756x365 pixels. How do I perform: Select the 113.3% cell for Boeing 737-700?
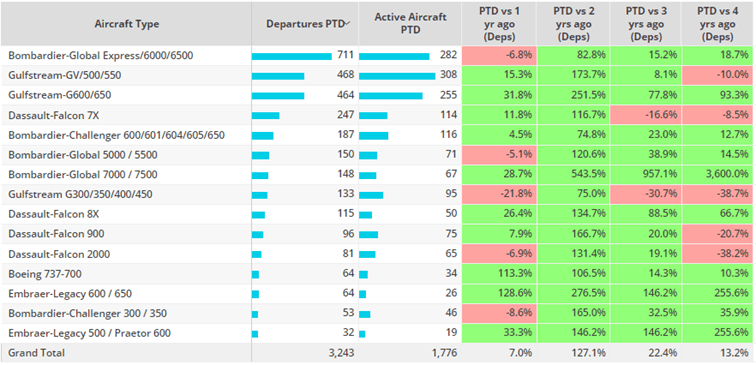coord(499,274)
